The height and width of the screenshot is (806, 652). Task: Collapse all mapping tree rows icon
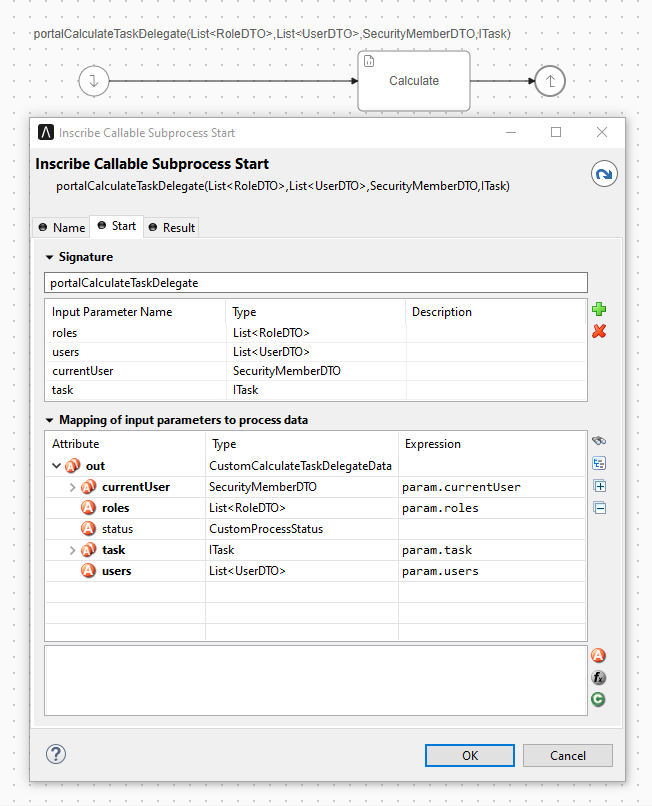599,508
